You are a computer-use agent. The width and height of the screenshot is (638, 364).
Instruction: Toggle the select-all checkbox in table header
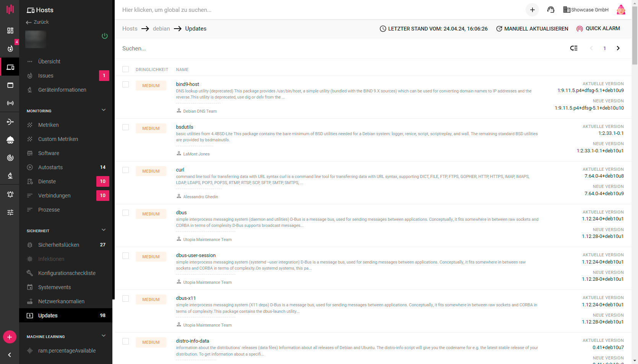pos(125,69)
